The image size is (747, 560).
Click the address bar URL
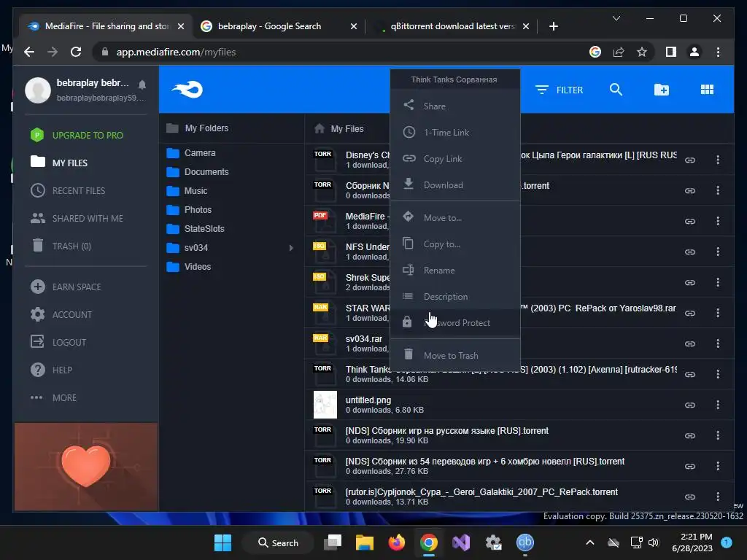pyautogui.click(x=176, y=52)
